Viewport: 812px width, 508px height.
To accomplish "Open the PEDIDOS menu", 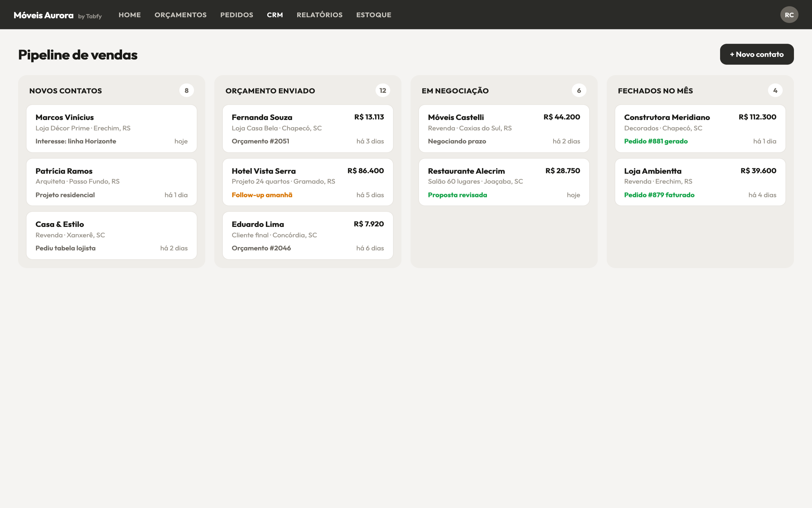I will coord(237,15).
